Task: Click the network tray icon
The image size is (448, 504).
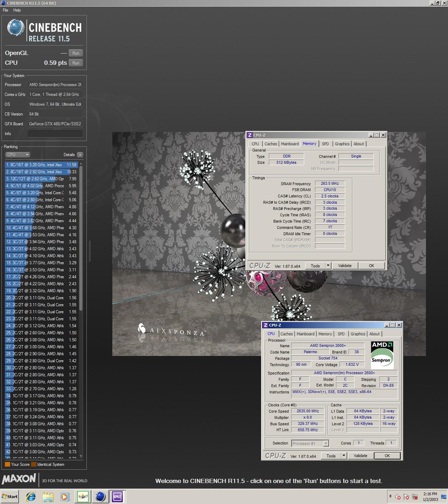Action: point(415,497)
